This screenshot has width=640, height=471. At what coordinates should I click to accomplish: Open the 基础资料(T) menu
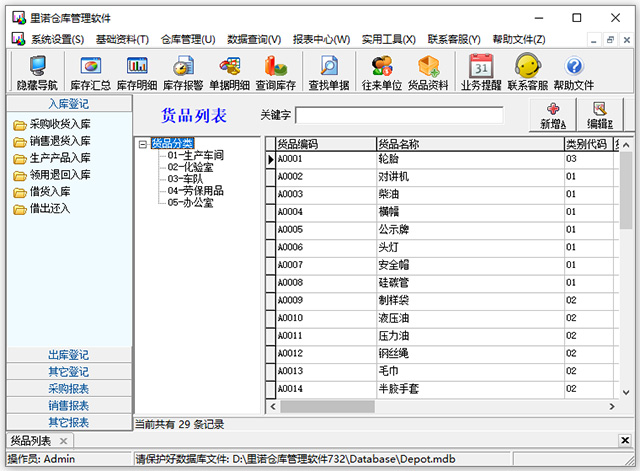coord(122,40)
